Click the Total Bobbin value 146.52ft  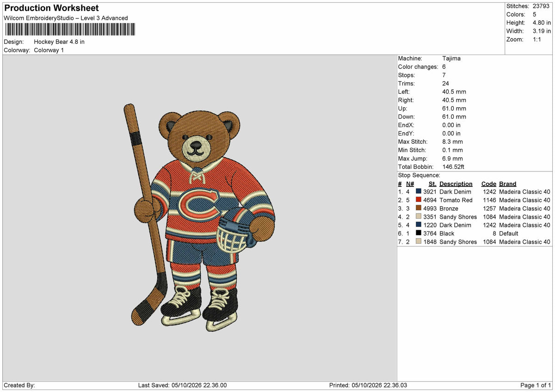[454, 166]
